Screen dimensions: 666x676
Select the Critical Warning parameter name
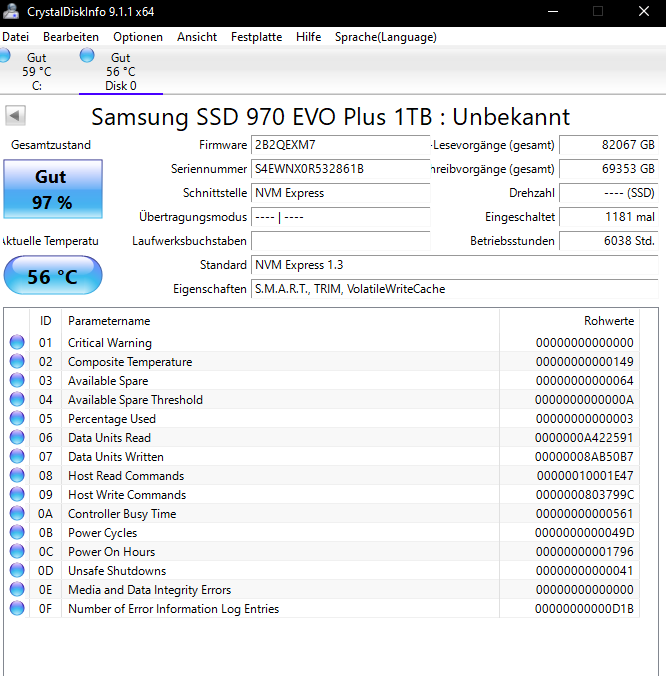pyautogui.click(x=110, y=343)
